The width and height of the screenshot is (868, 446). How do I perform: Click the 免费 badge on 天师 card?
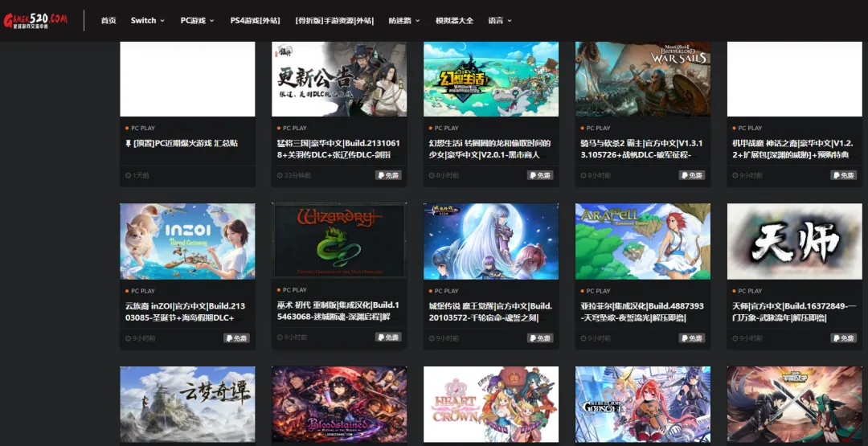point(844,338)
